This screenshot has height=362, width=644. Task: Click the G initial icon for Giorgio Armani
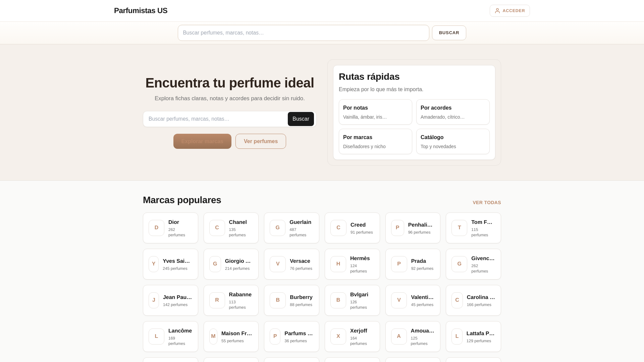click(x=215, y=264)
